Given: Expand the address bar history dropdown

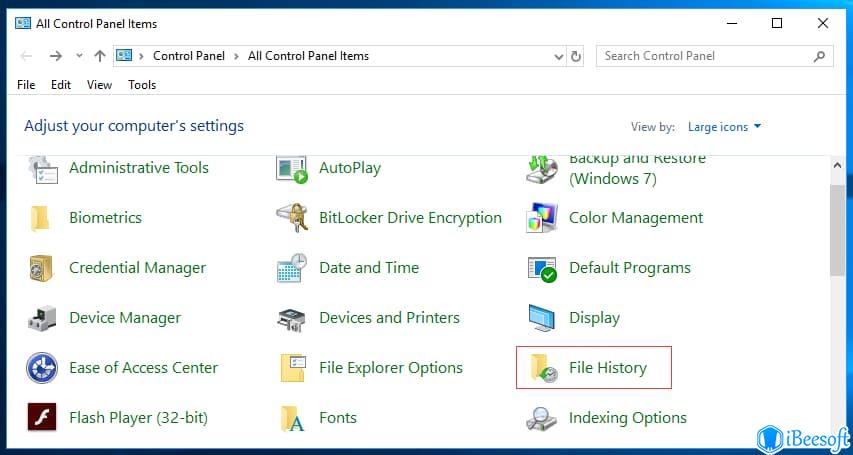Looking at the screenshot, I should click(559, 57).
